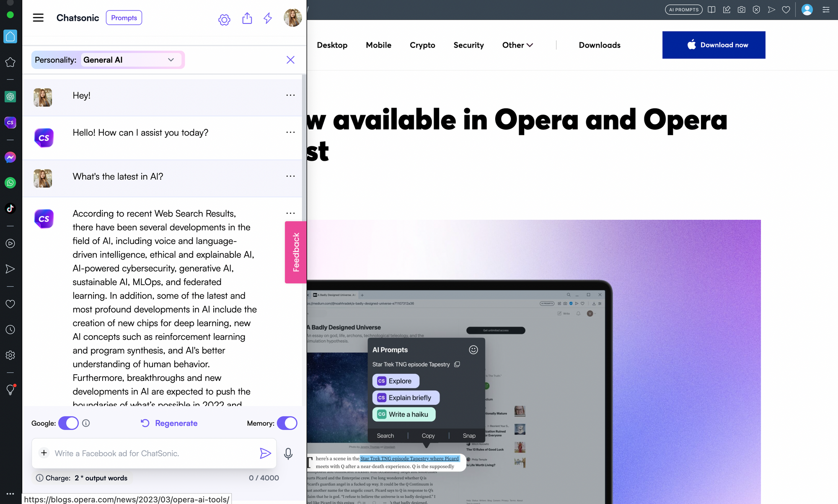Expand the Other navigation menu
The width and height of the screenshot is (838, 504).
pyautogui.click(x=517, y=45)
